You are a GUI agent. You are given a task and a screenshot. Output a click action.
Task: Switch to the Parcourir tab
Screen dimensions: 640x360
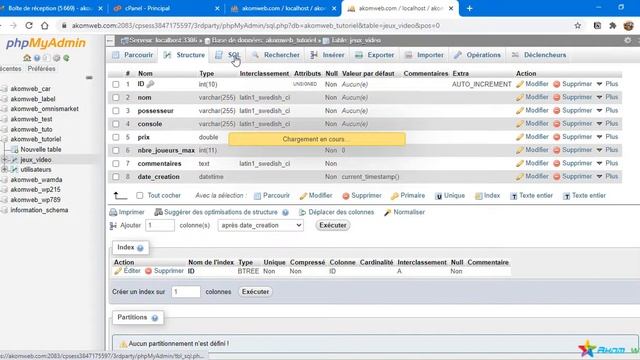click(x=133, y=55)
